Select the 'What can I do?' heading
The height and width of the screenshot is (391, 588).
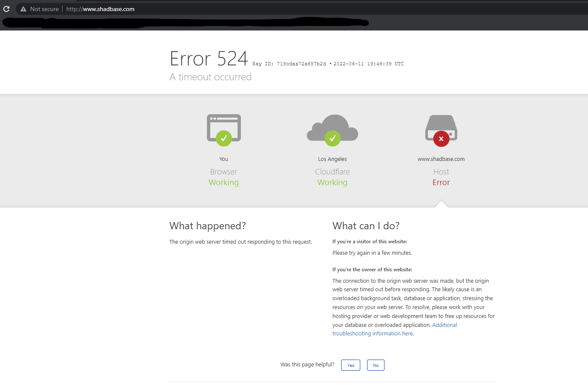click(366, 226)
